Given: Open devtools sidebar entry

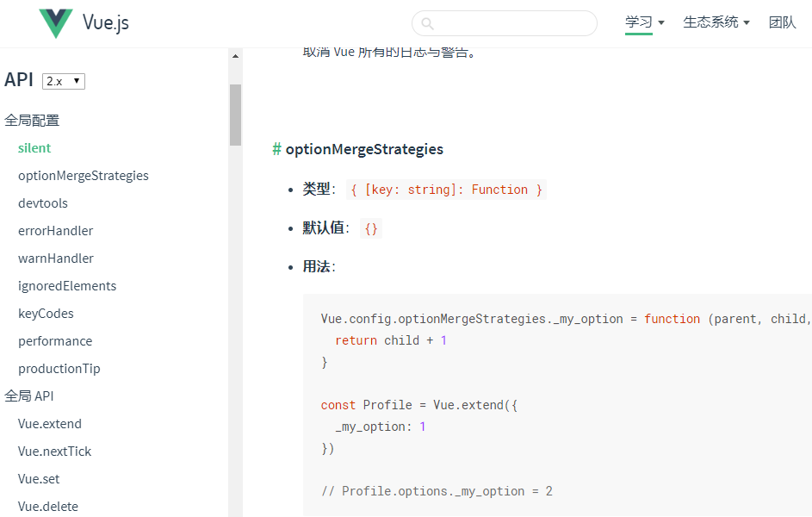Looking at the screenshot, I should click(x=43, y=203).
